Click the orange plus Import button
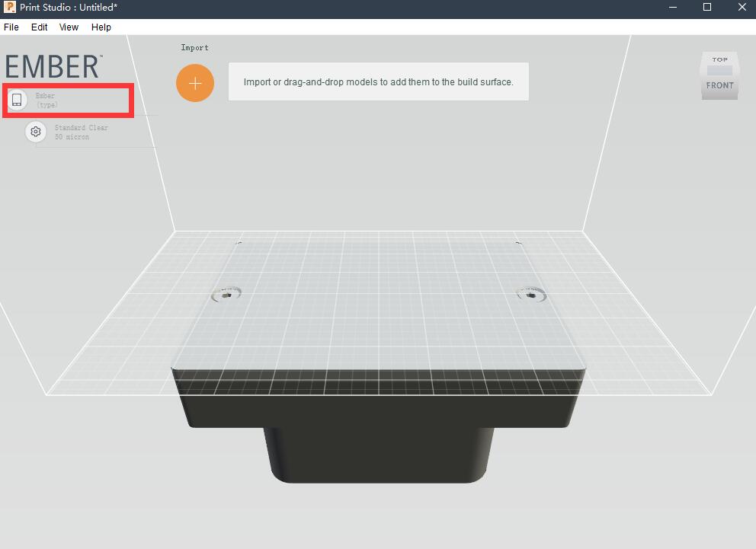This screenshot has height=549, width=756. point(195,83)
